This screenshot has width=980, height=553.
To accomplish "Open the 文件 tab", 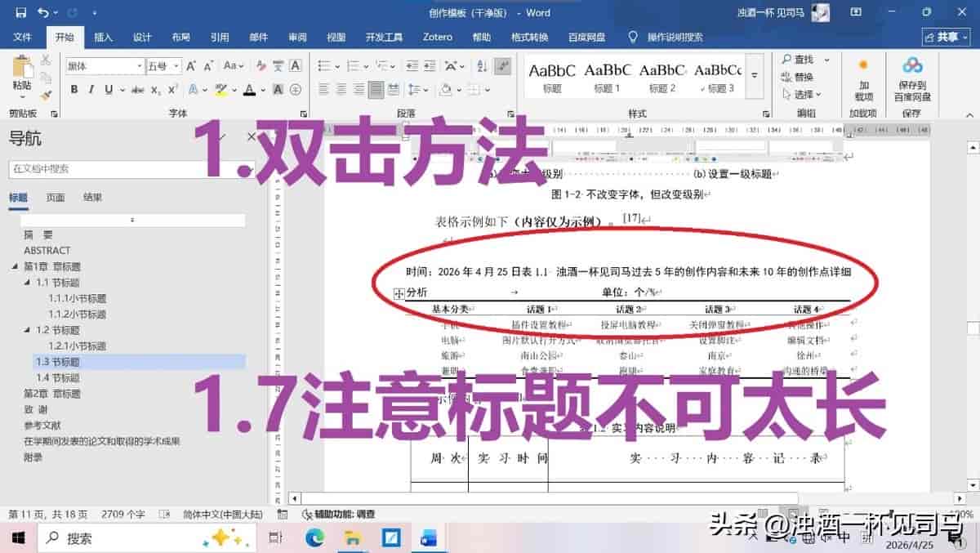I will pos(22,38).
